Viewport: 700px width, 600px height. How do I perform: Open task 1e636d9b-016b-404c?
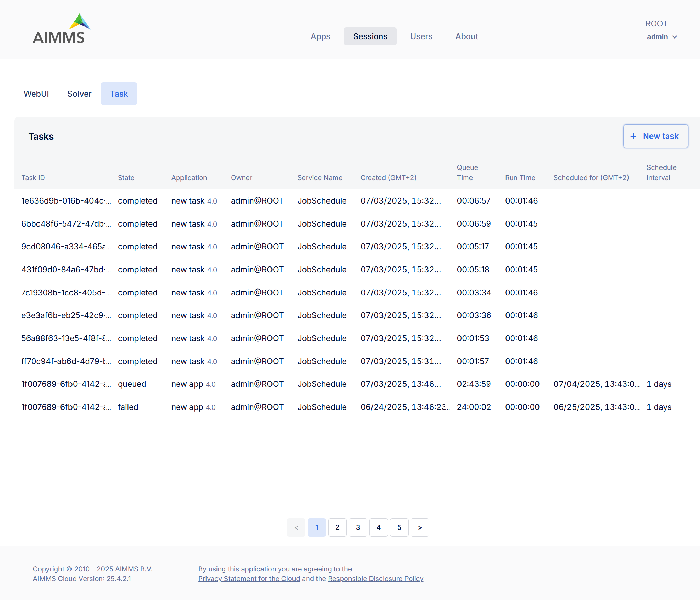point(66,201)
